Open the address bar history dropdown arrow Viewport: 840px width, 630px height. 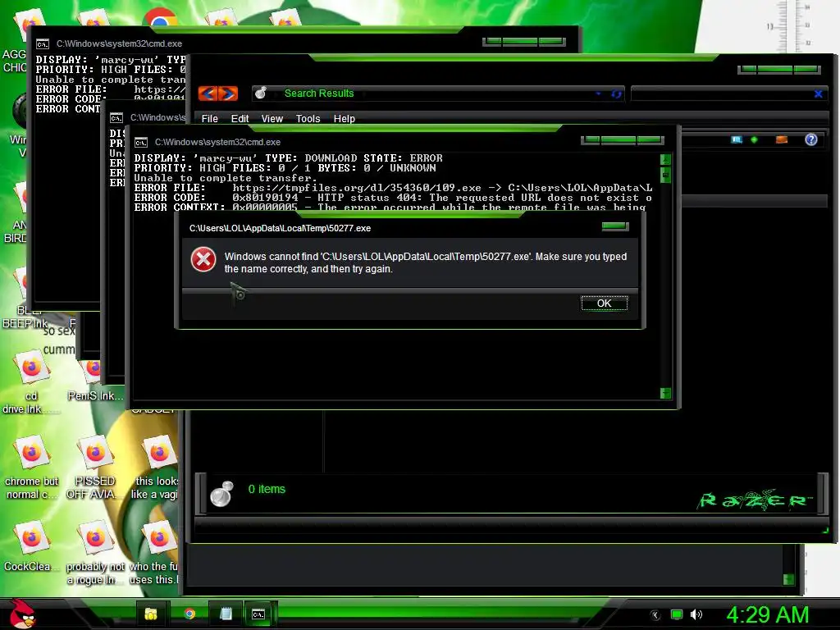pos(598,94)
